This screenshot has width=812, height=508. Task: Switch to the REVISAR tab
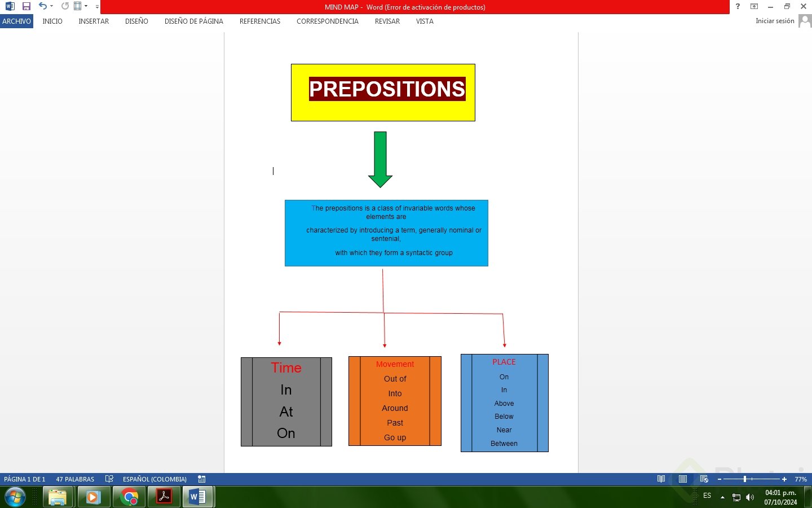pos(387,21)
